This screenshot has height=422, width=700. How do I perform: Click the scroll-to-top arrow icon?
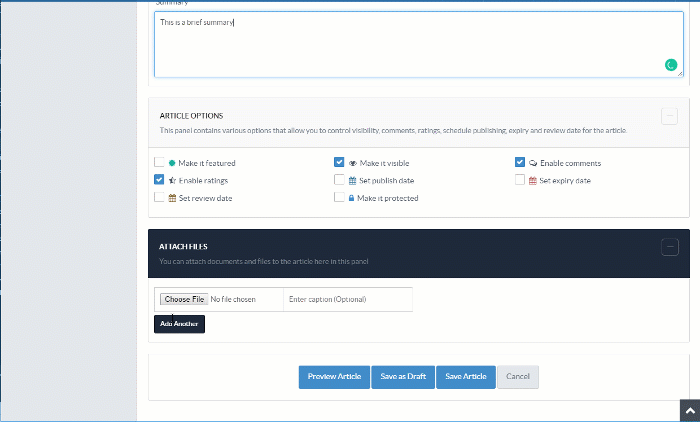[688, 411]
